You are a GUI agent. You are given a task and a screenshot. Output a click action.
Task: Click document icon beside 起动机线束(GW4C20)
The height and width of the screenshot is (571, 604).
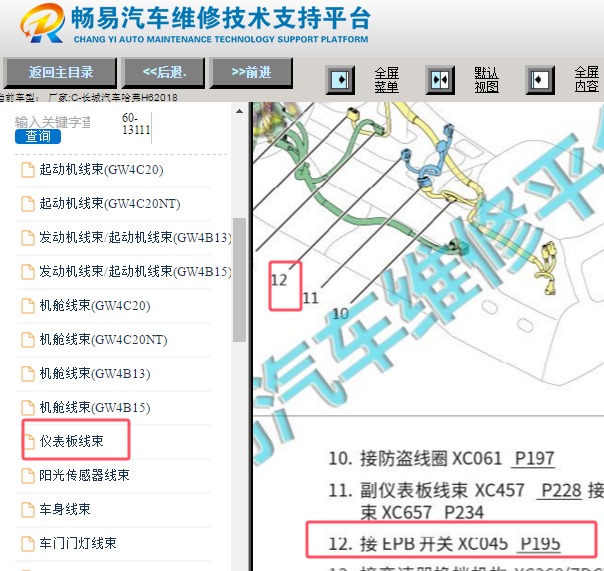(x=28, y=170)
